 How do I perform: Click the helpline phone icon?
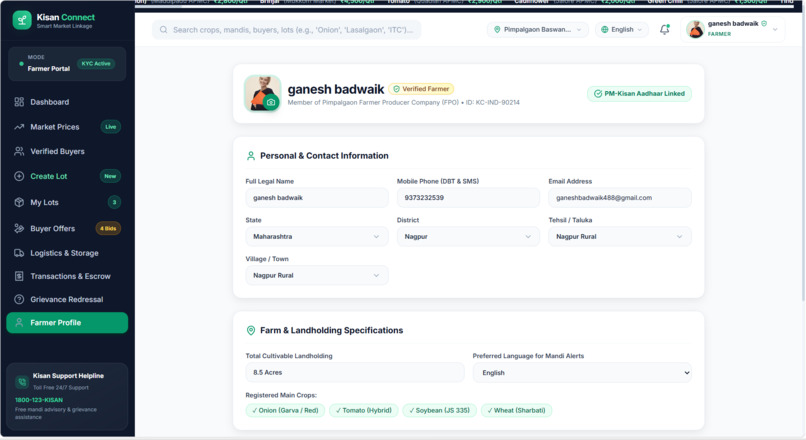[22, 381]
